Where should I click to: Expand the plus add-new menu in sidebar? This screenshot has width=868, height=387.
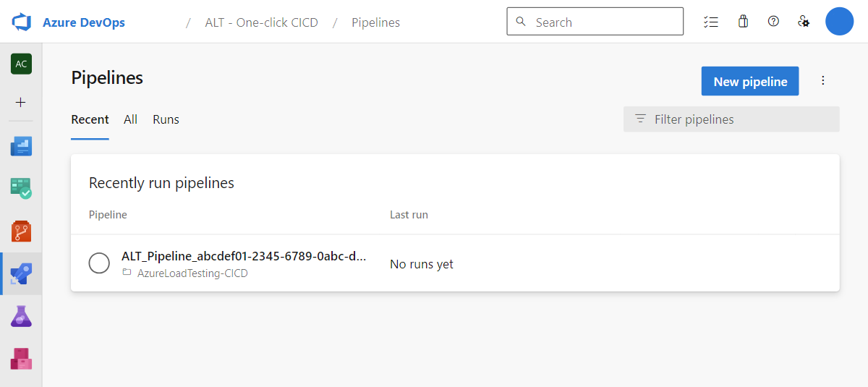click(x=21, y=103)
